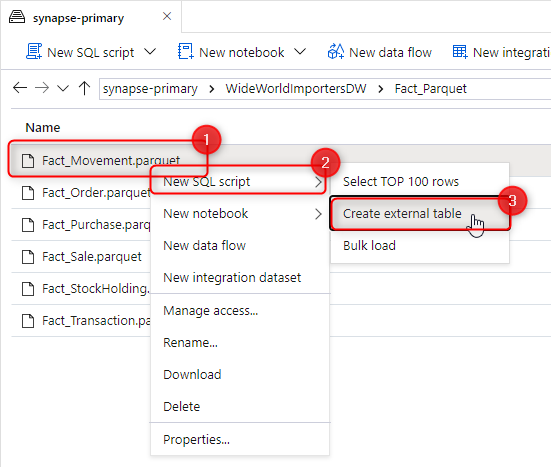Go up one folder level
The image size is (551, 467).
pyautogui.click(x=84, y=88)
